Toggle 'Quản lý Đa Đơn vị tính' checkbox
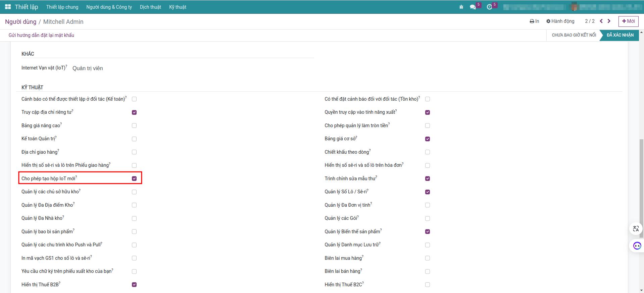644x293 pixels. [x=427, y=205]
